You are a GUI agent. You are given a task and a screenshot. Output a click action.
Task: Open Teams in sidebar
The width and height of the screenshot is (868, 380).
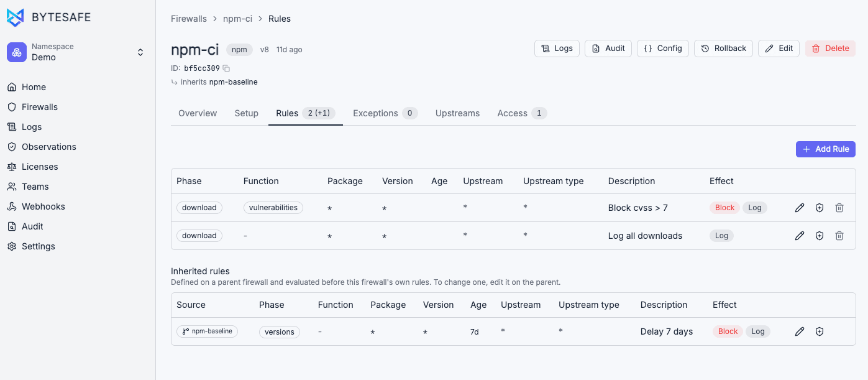click(x=35, y=187)
